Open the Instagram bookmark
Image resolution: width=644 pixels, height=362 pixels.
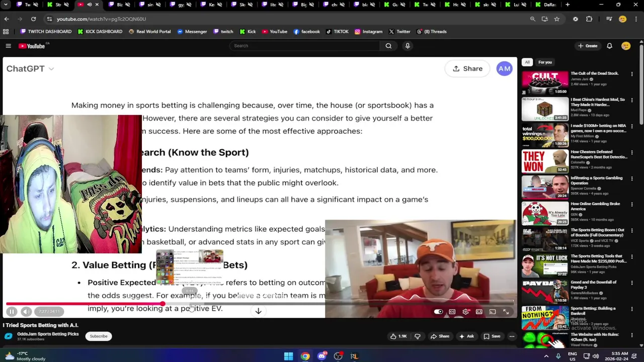click(368, 31)
